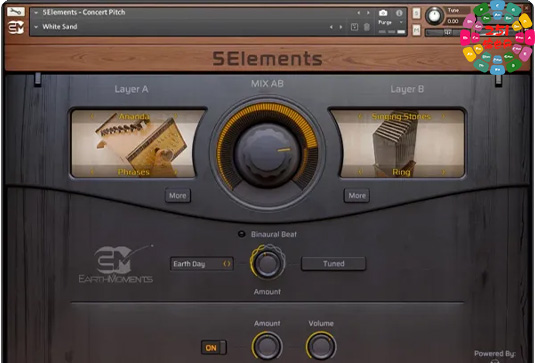The height and width of the screenshot is (363, 535).
Task: Open the wrench instrument edit icon
Action: point(16,12)
